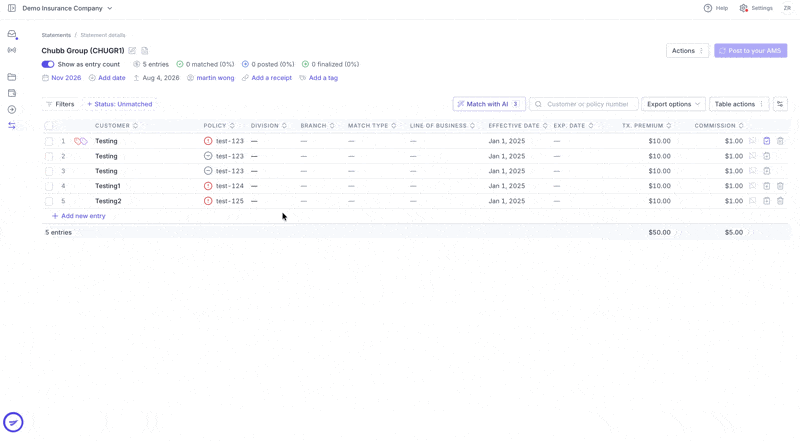
Task: Click the Nov 2026 date link
Action: (x=62, y=78)
